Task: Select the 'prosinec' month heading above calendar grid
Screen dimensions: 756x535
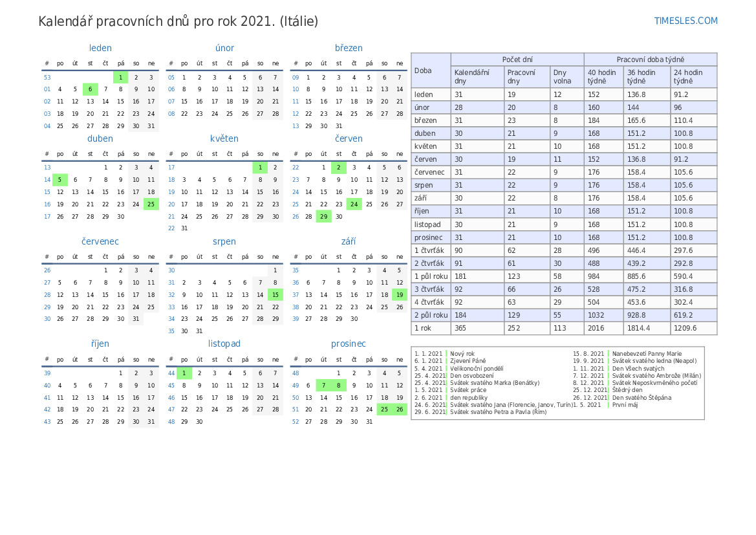Action: pyautogui.click(x=349, y=344)
